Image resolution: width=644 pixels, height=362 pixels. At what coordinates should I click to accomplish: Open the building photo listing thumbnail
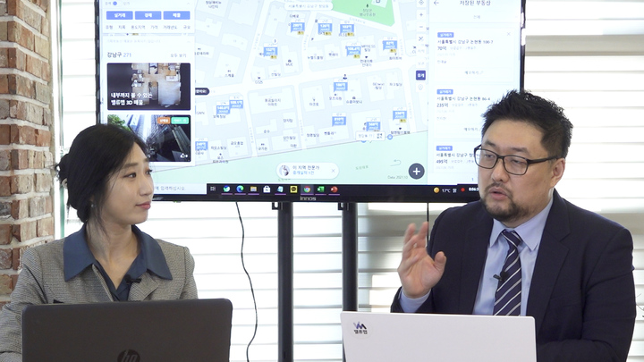[x=148, y=138]
